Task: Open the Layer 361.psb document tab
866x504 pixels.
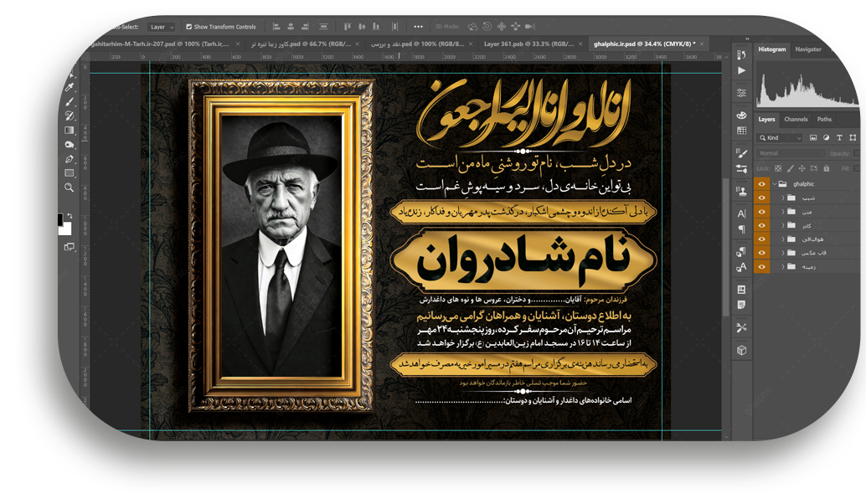Action: tap(528, 44)
